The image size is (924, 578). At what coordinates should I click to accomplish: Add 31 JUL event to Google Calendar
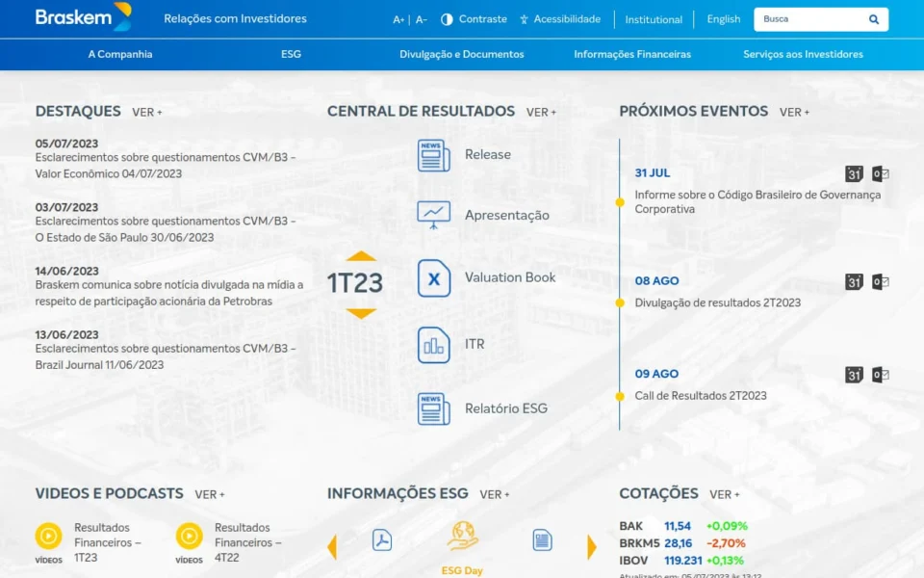tap(854, 174)
